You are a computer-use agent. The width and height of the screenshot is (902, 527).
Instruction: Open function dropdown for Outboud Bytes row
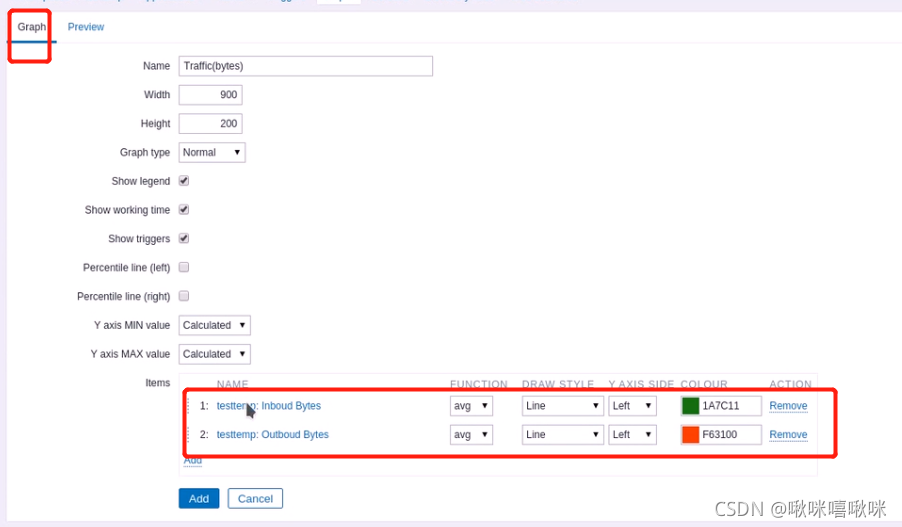point(471,434)
